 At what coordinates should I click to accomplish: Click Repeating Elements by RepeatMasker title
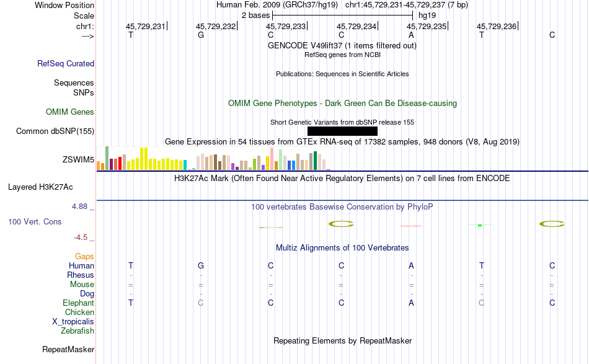(342, 341)
